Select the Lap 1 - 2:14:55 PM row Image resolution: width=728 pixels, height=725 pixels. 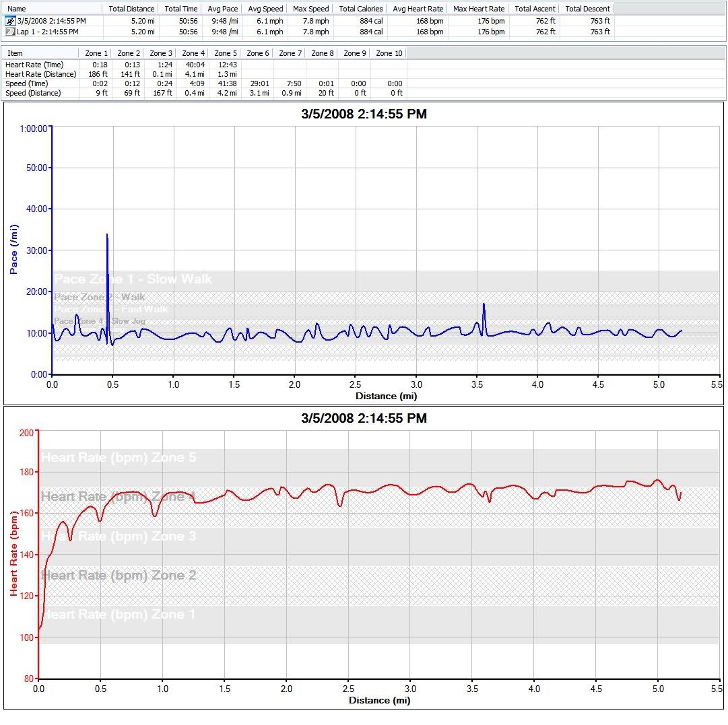pyautogui.click(x=47, y=31)
